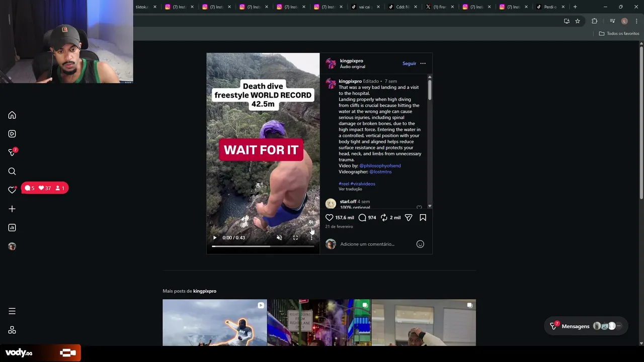Open the 'Todos os favoritos' bookmarks folder

[x=619, y=34]
